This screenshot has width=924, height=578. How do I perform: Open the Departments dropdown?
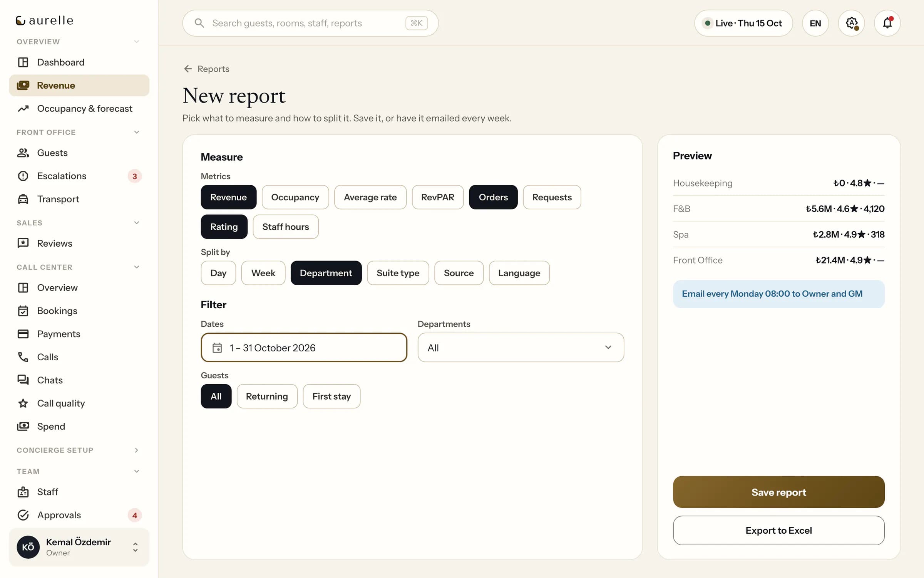tap(521, 347)
